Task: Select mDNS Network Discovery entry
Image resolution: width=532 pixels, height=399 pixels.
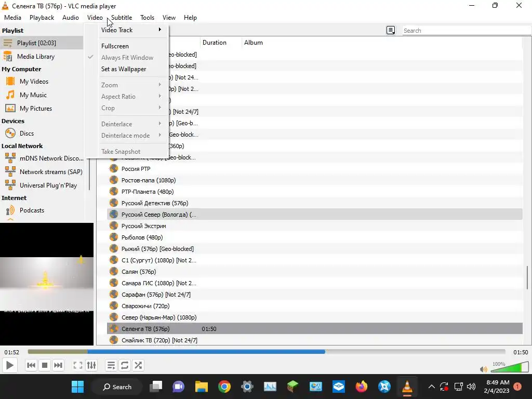Action: tap(42, 158)
